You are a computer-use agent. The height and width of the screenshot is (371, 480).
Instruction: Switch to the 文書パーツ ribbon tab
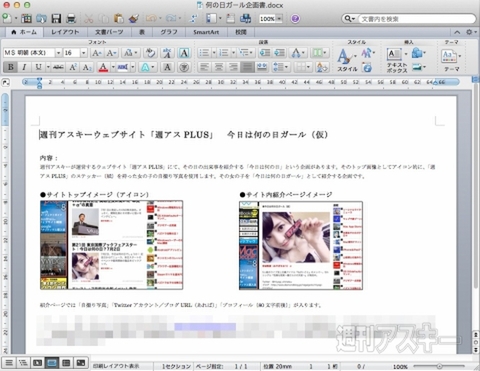point(109,32)
